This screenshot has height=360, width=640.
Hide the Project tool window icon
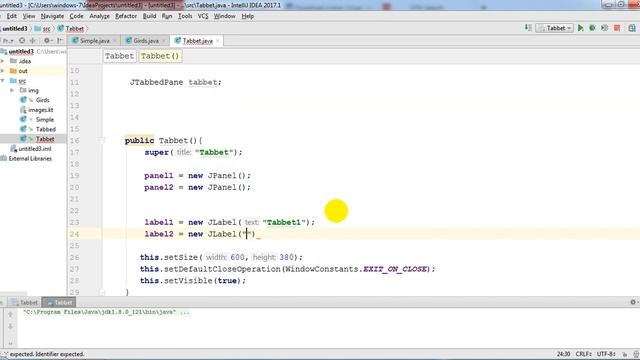(60, 40)
